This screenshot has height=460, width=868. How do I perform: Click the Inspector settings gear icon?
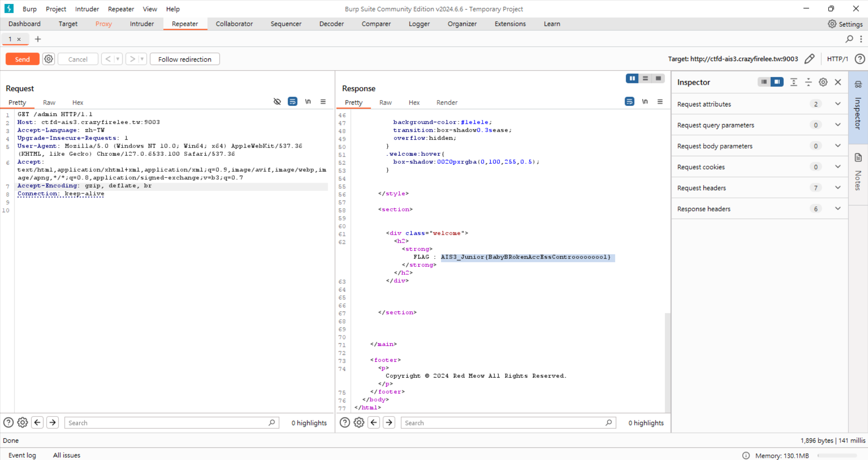[823, 82]
